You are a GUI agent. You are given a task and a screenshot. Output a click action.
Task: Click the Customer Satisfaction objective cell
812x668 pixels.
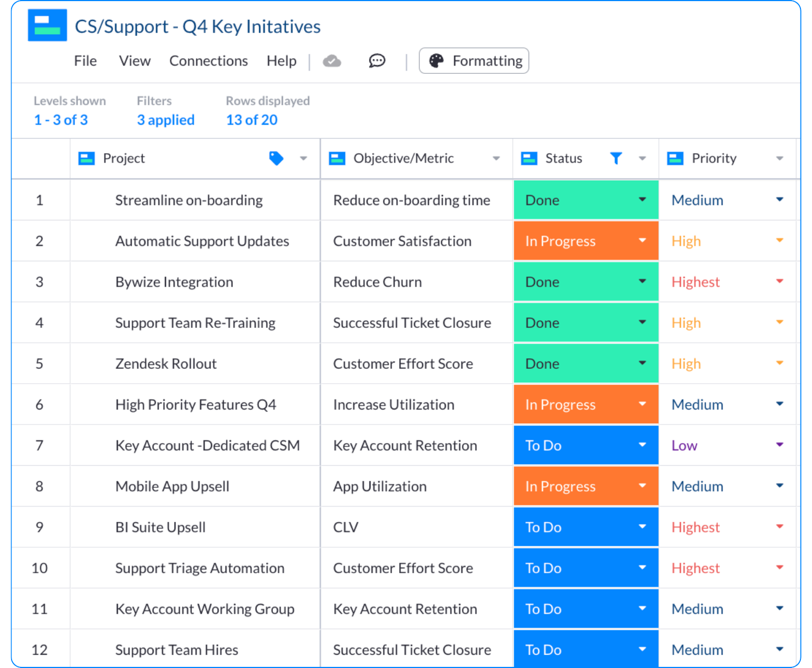417,241
